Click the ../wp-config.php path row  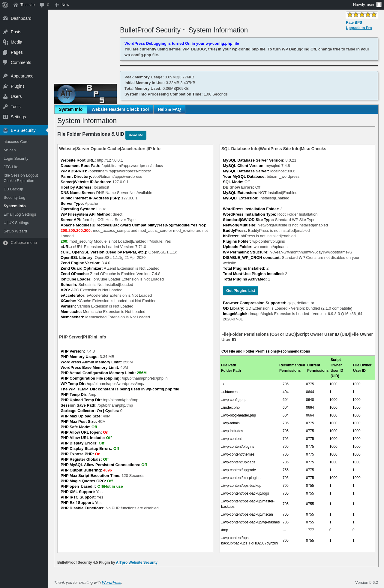tap(297, 400)
